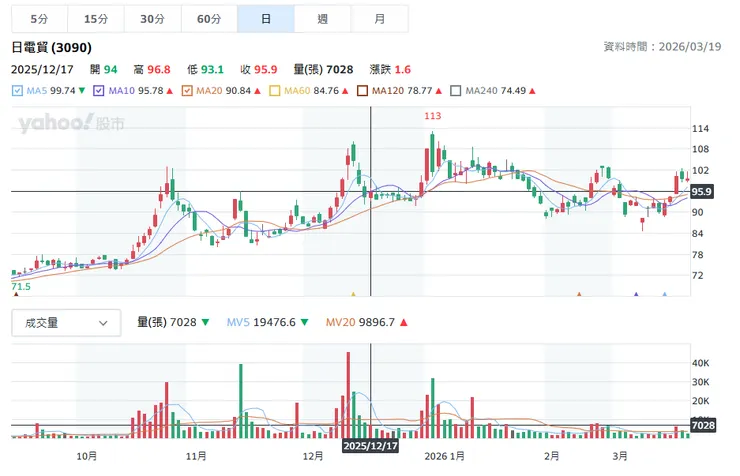Viewport: 740px width, 476px height.
Task: Click the low price 93.1
Action: point(212,69)
